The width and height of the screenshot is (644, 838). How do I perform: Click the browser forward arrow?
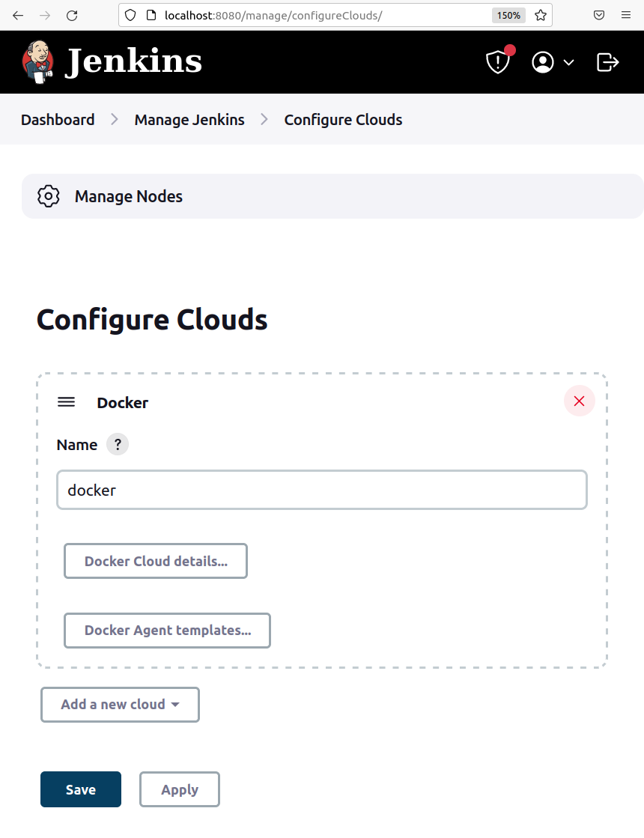[45, 16]
